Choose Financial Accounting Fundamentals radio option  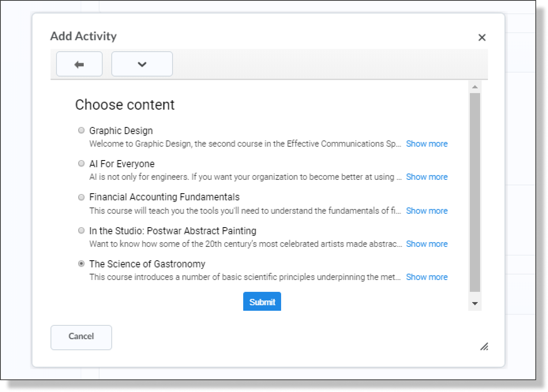81,197
